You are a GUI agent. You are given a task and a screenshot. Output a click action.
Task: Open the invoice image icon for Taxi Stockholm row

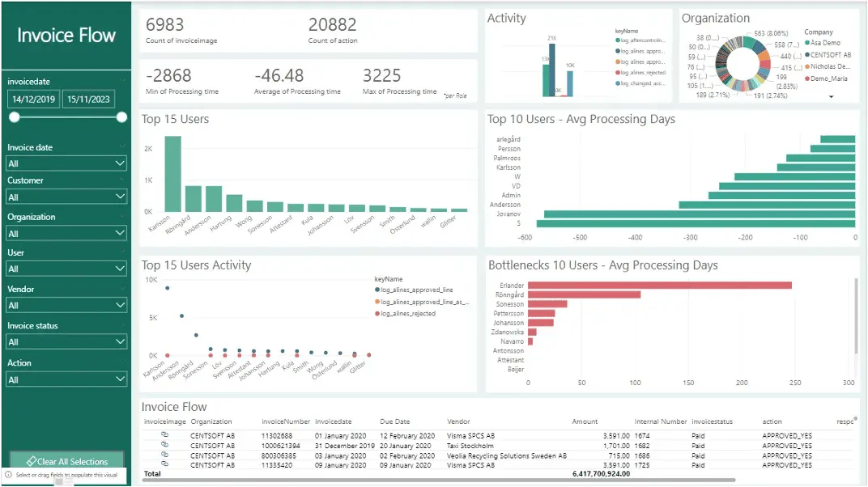pos(163,444)
